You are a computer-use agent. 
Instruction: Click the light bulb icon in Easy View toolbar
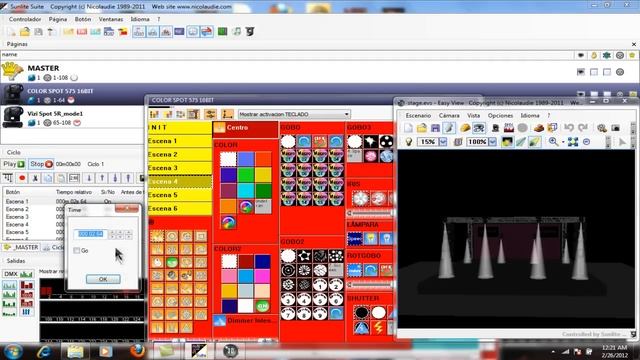click(408, 142)
